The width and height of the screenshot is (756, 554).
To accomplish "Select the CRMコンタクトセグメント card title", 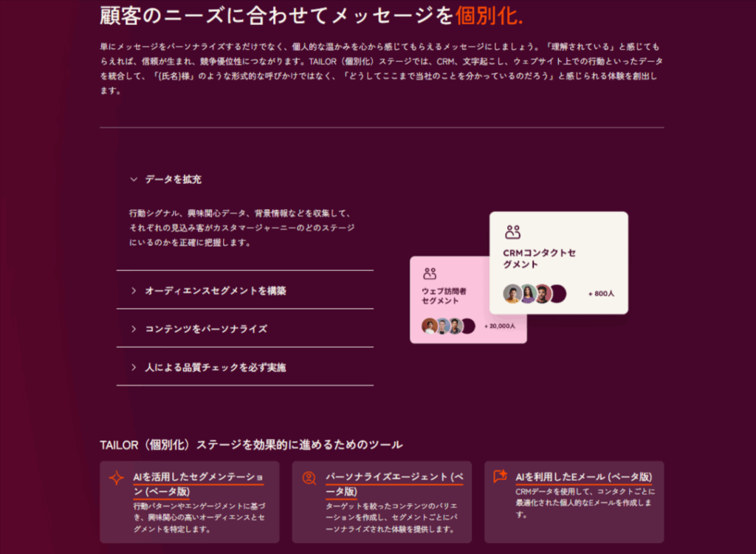I will 539,259.
